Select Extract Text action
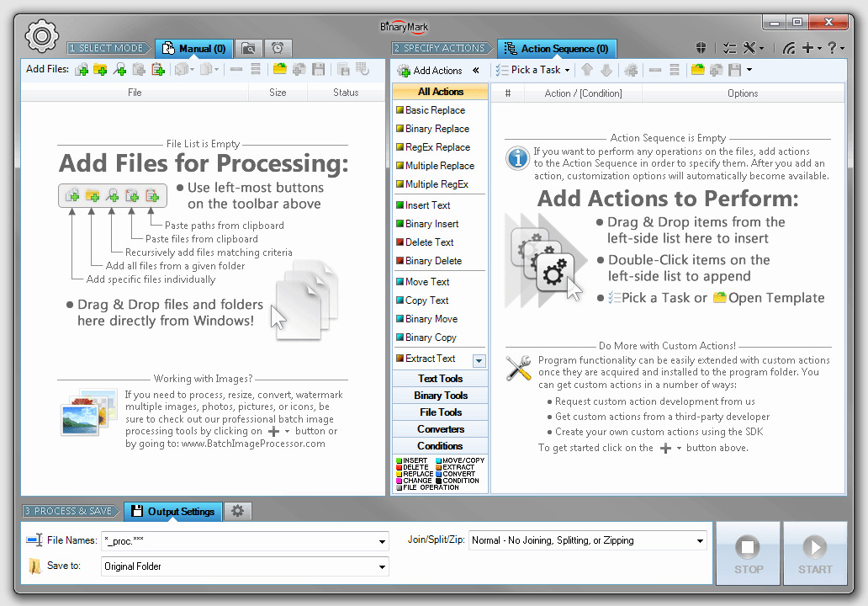The height and width of the screenshot is (606, 868). (x=426, y=359)
